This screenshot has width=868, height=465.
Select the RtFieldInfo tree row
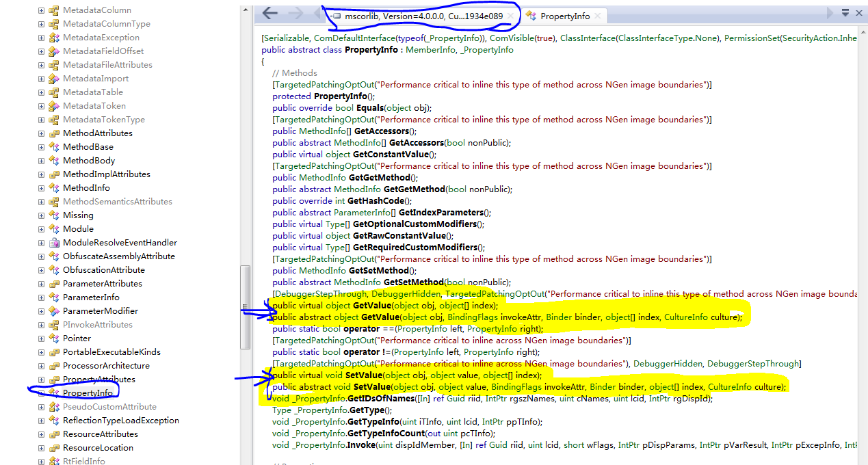84,462
